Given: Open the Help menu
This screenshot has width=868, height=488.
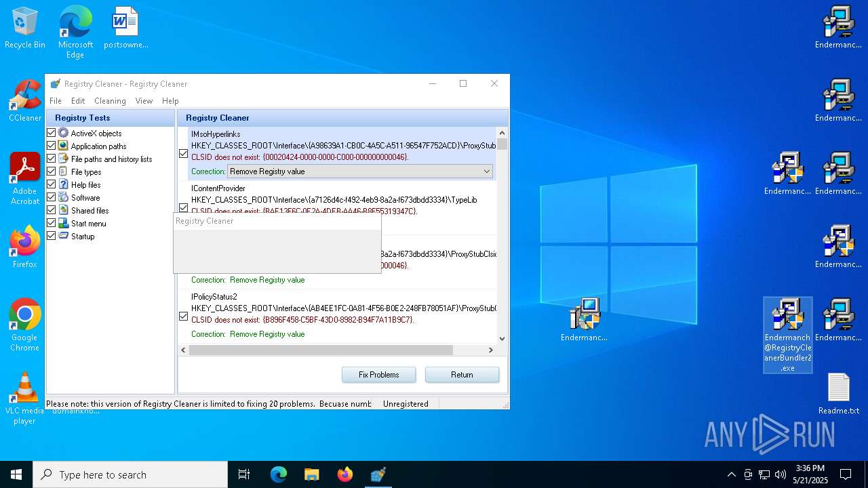Looking at the screenshot, I should click(170, 101).
